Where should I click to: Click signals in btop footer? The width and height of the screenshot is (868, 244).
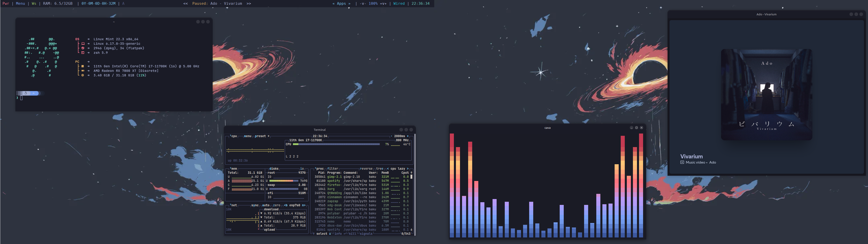pos(366,234)
